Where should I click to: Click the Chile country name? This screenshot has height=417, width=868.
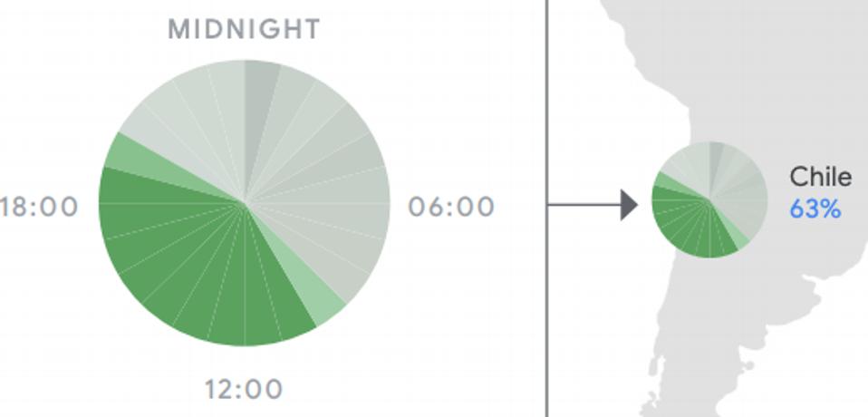[x=820, y=177]
